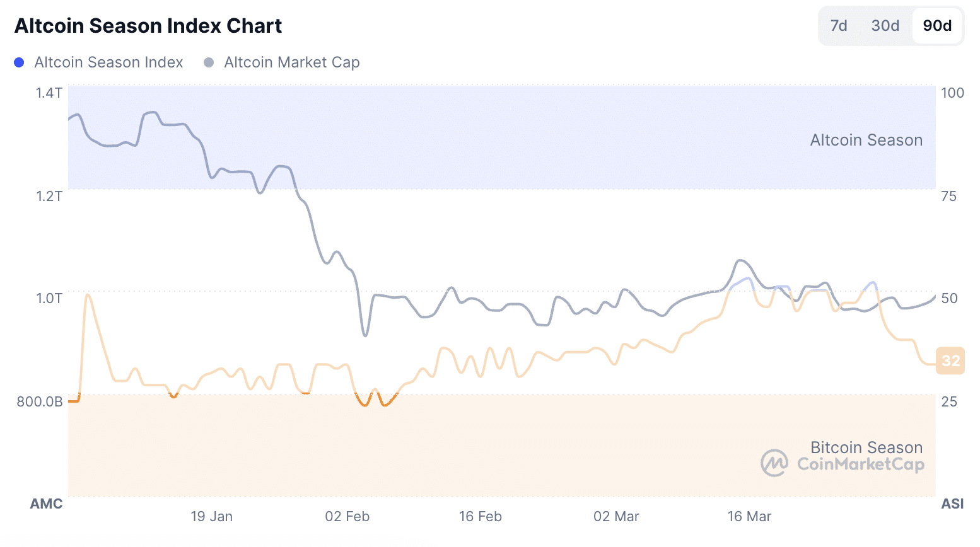980x547 pixels.
Task: Select the 30d time range tab
Action: (x=885, y=26)
